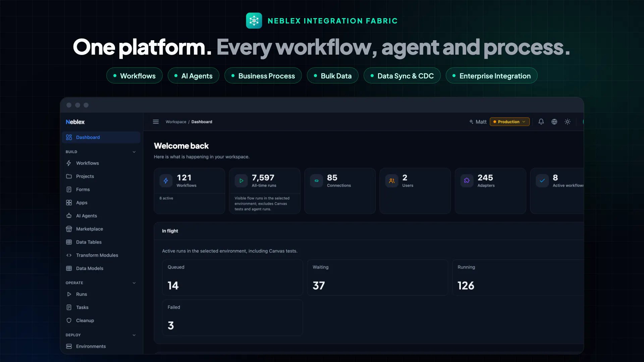Image resolution: width=644 pixels, height=362 pixels.
Task: Open Projects in the sidebar
Action: click(101, 176)
